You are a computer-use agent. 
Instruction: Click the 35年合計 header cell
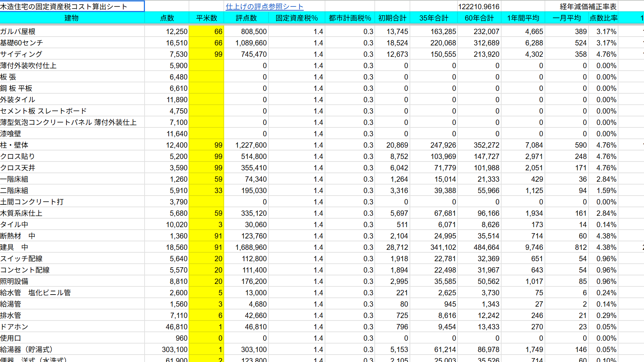434,18
